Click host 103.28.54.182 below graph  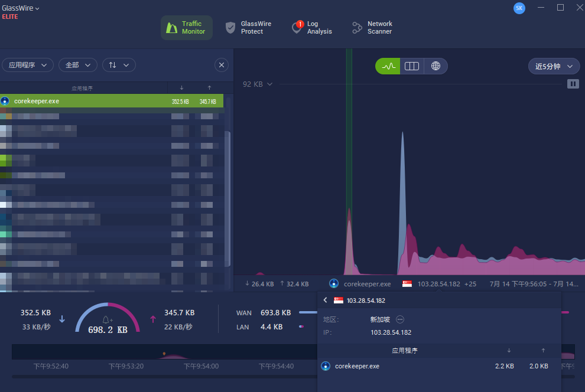tap(438, 284)
